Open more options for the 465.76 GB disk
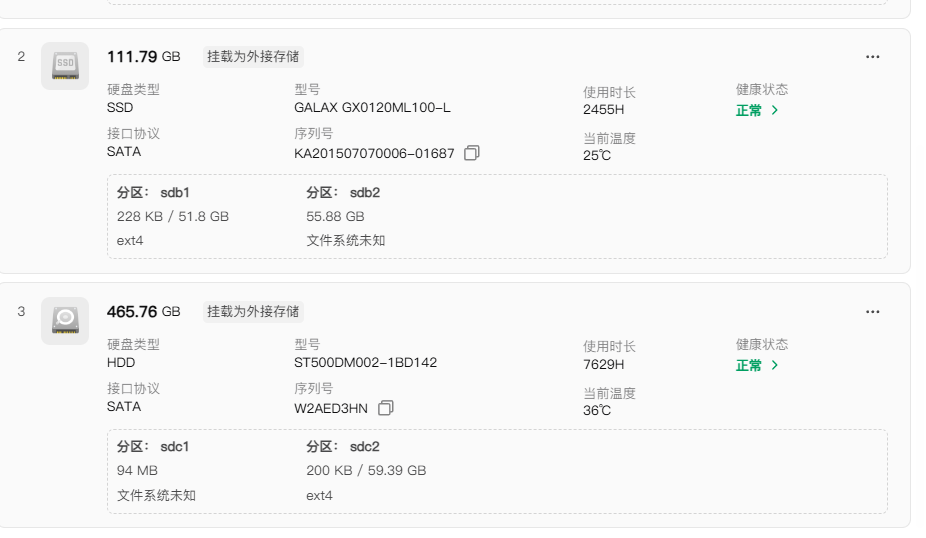The image size is (926, 538). [872, 312]
